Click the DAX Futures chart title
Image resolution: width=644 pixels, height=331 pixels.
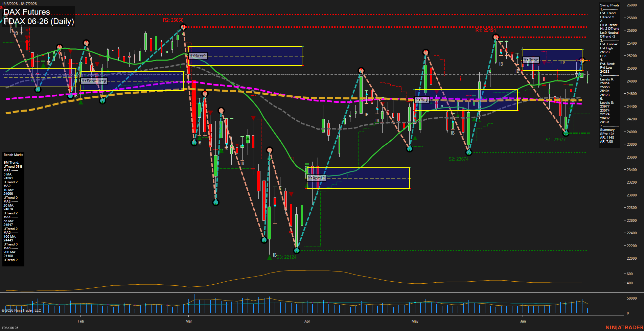(27, 12)
